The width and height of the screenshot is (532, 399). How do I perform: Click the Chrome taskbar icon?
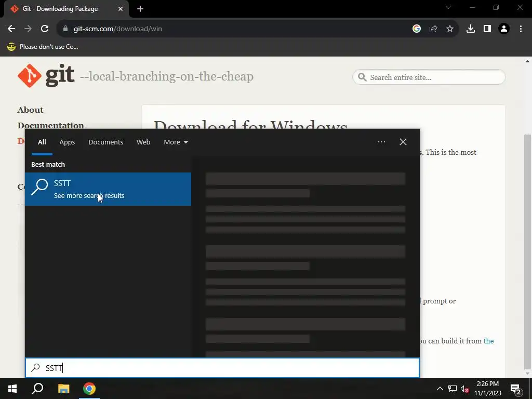[x=89, y=389]
